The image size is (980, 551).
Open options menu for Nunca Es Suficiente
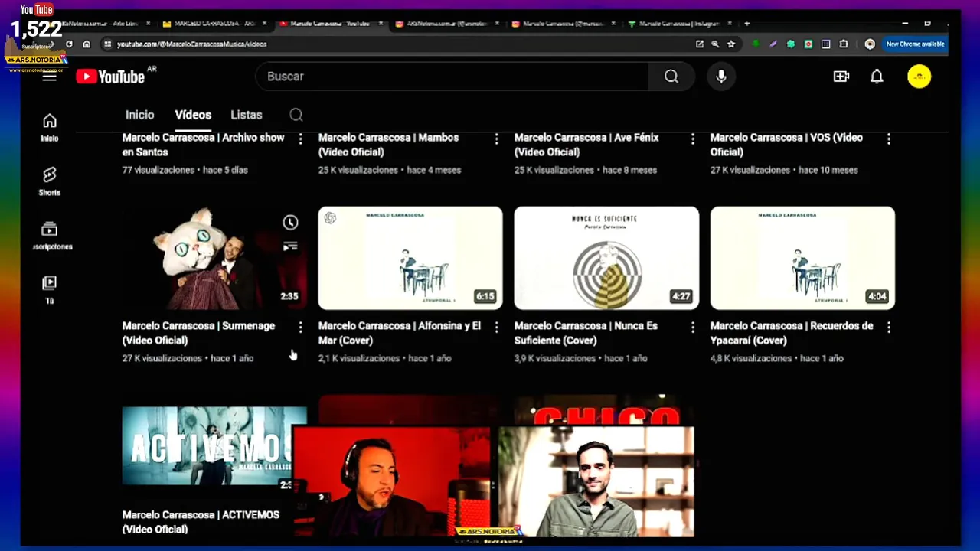pos(692,327)
